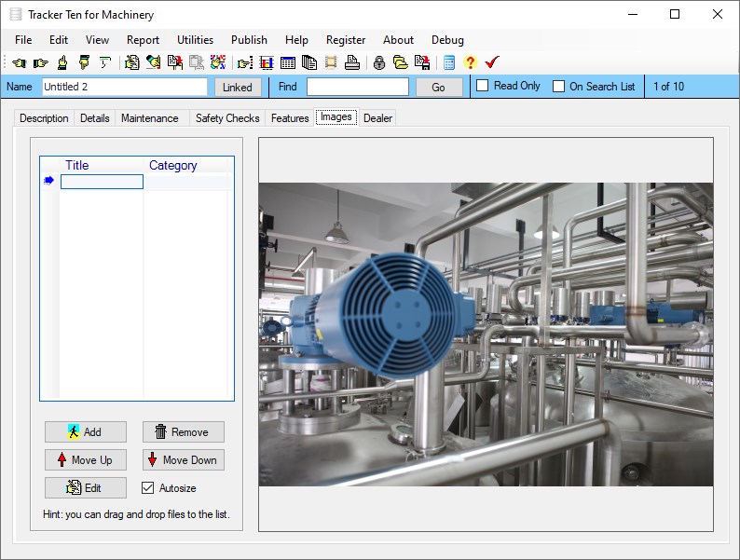Click the printer icon in toolbar

click(x=352, y=63)
